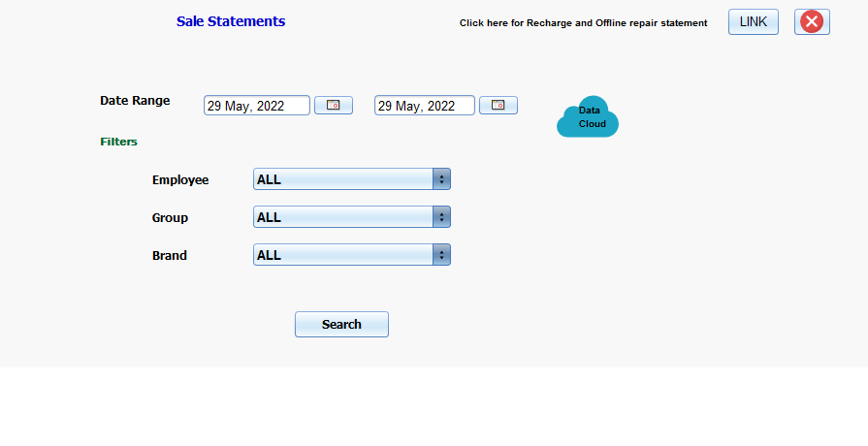Focus the start date input field

click(x=256, y=106)
